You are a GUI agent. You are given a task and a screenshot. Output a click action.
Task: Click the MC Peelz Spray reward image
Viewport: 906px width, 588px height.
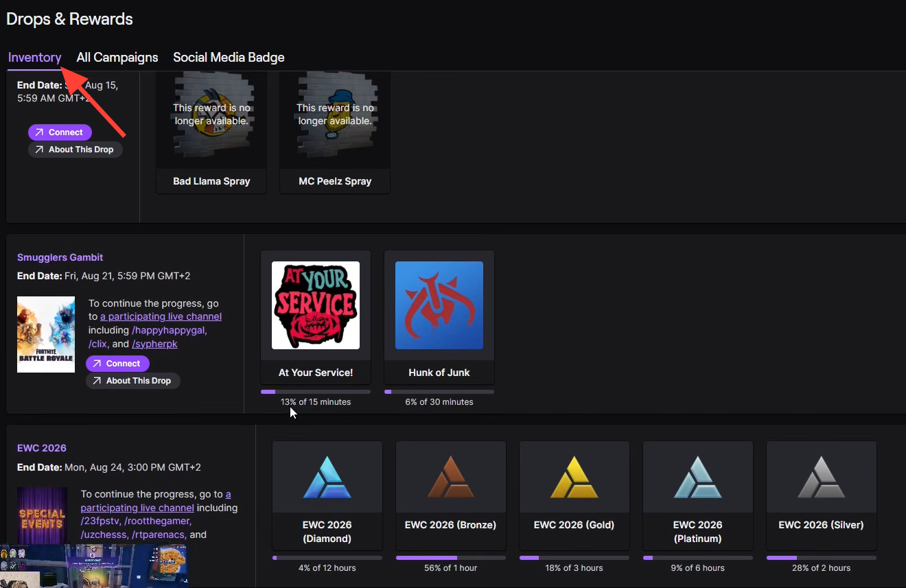click(335, 119)
